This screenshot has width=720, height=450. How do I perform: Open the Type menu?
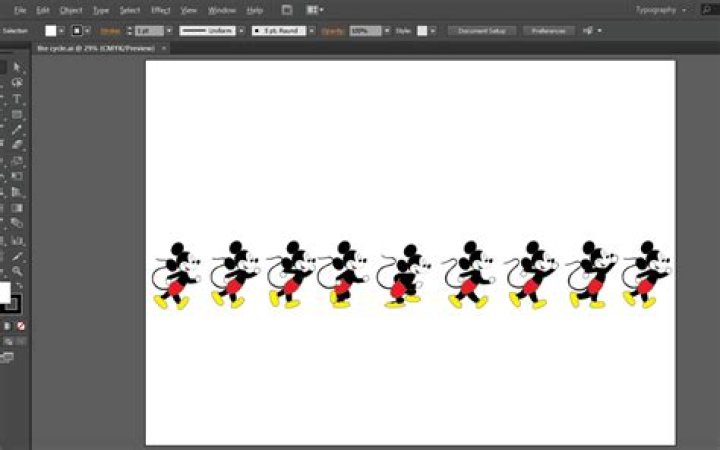(101, 10)
